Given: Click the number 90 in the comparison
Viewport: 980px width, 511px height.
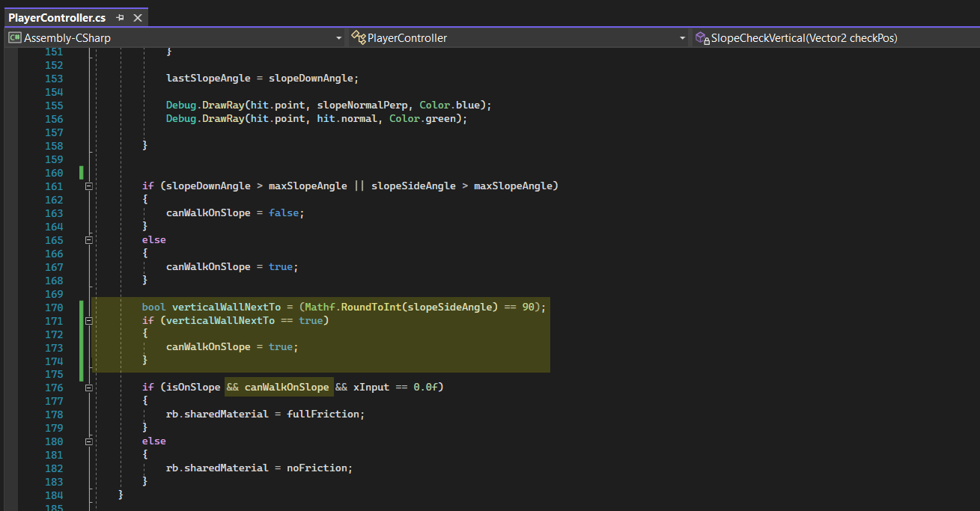Looking at the screenshot, I should click(x=529, y=307).
